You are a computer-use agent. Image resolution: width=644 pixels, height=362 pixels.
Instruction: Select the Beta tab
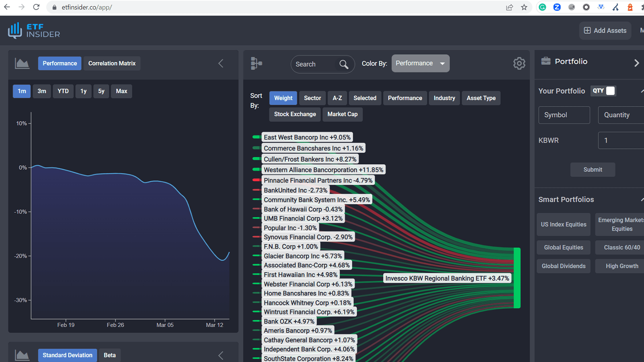coord(109,355)
